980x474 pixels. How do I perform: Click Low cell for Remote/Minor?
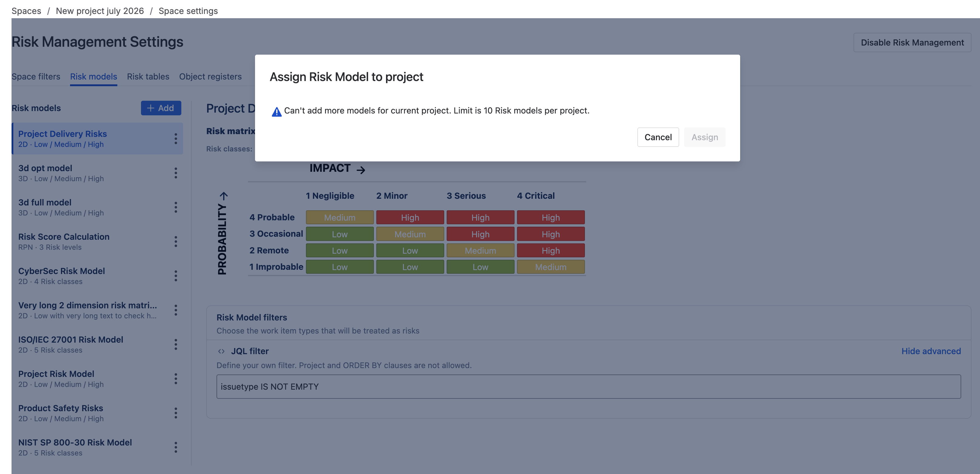[x=410, y=251]
